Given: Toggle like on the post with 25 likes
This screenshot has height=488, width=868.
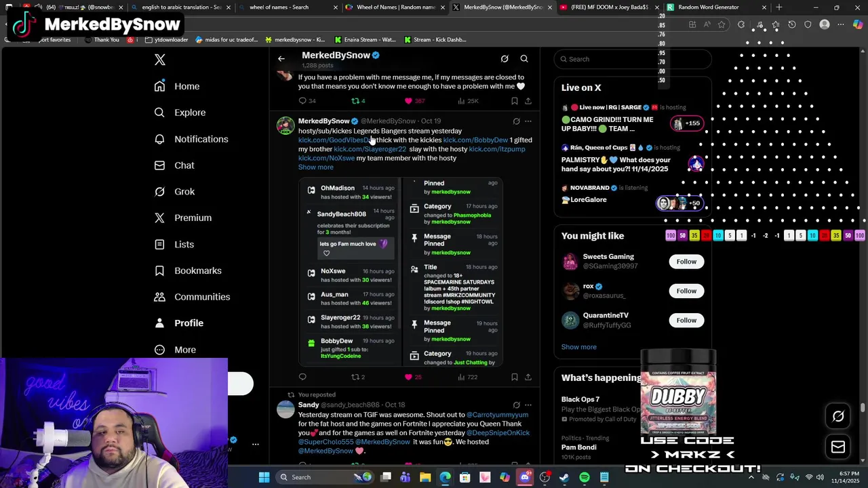Looking at the screenshot, I should pos(413,377).
